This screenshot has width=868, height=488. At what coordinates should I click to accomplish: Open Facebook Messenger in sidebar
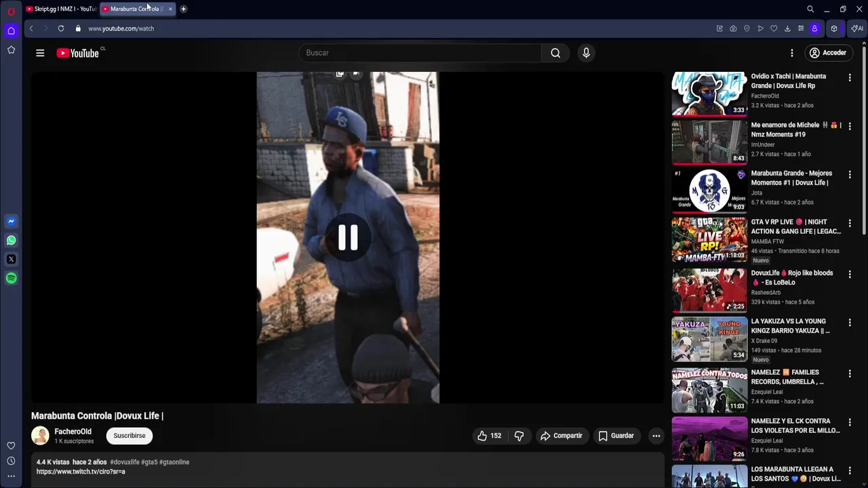[x=11, y=221]
